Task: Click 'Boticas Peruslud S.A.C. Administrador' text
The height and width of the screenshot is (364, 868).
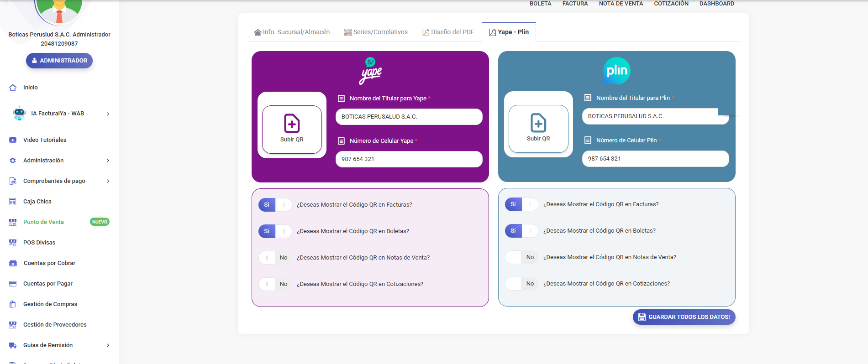Action: point(59,35)
